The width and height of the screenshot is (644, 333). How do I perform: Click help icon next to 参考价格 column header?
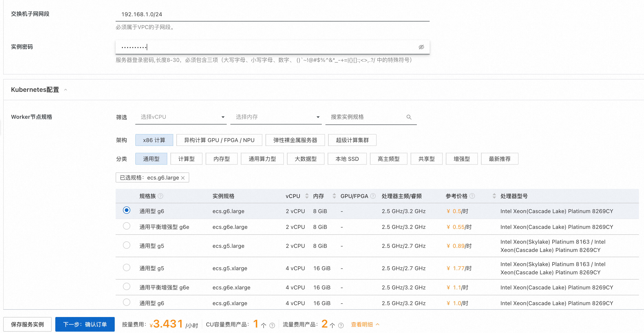[472, 196]
